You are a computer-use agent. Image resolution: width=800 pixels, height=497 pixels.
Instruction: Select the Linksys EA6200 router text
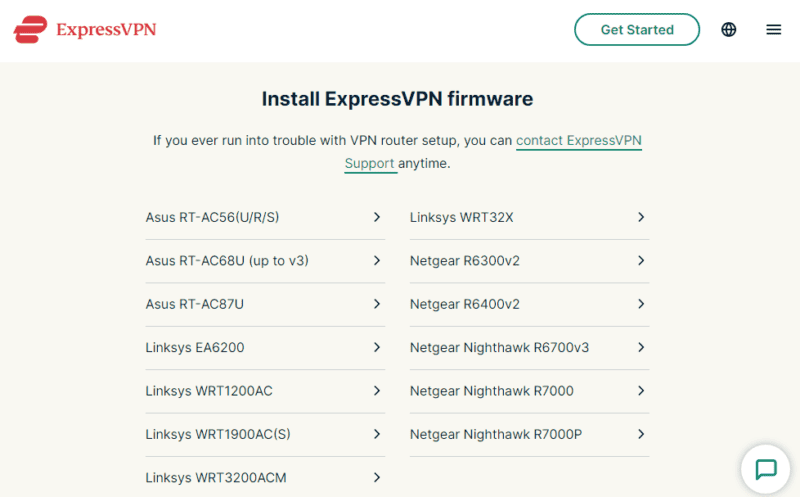(x=195, y=347)
